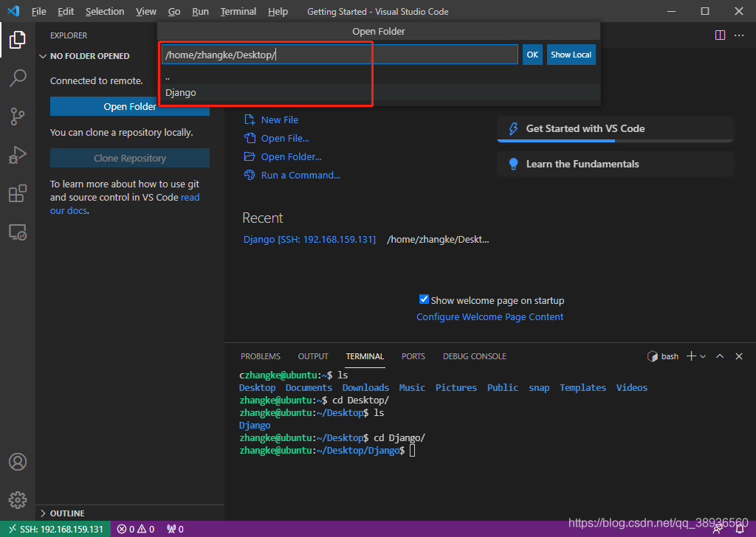Screen dimensions: 756x537
Task: Open the File menu
Action: 38,12
